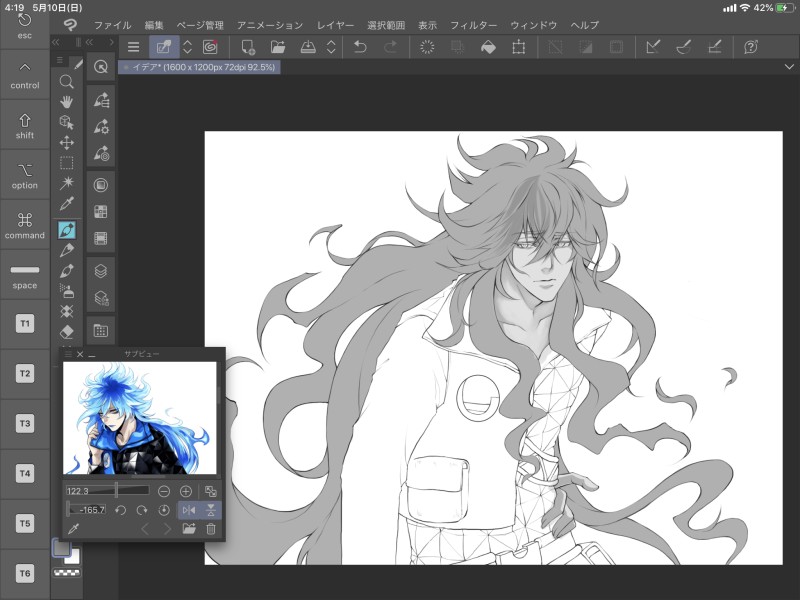800x600 pixels.
Task: Expand the canvas tab list chevron
Action: point(789,67)
